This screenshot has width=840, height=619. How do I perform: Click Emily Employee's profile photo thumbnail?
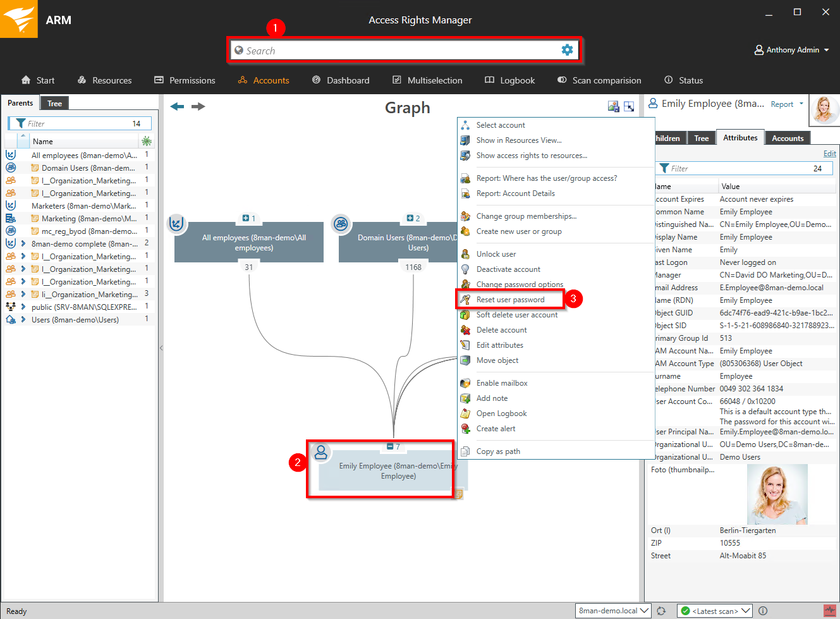(824, 109)
